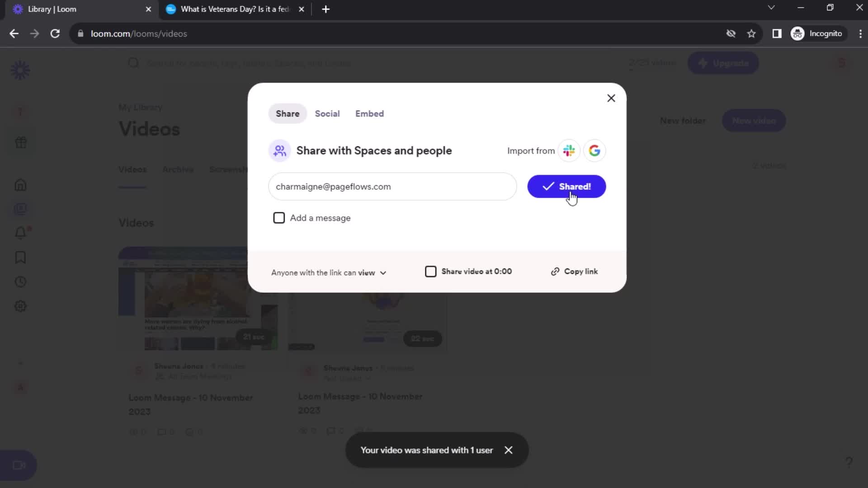
Task: Click the Copy link button
Action: click(574, 271)
